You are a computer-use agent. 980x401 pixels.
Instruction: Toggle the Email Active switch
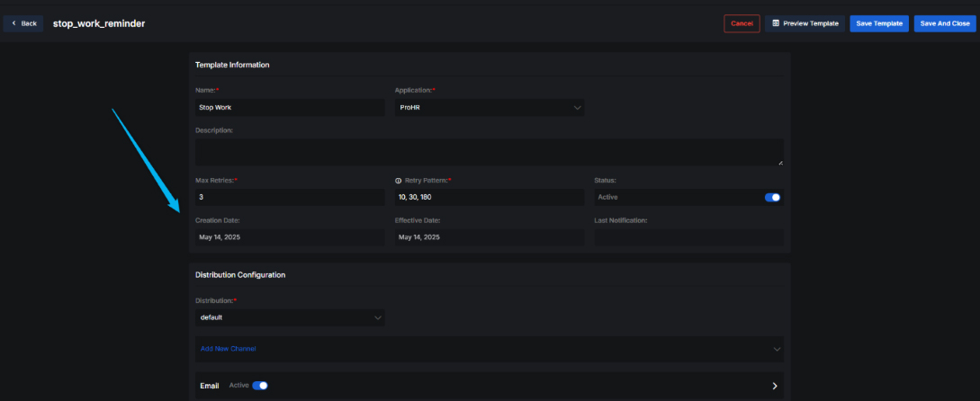260,386
